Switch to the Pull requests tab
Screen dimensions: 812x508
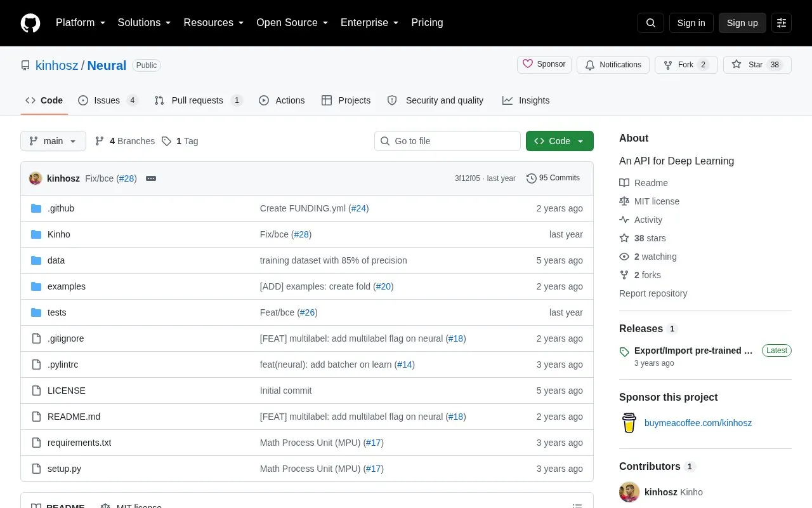(199, 100)
